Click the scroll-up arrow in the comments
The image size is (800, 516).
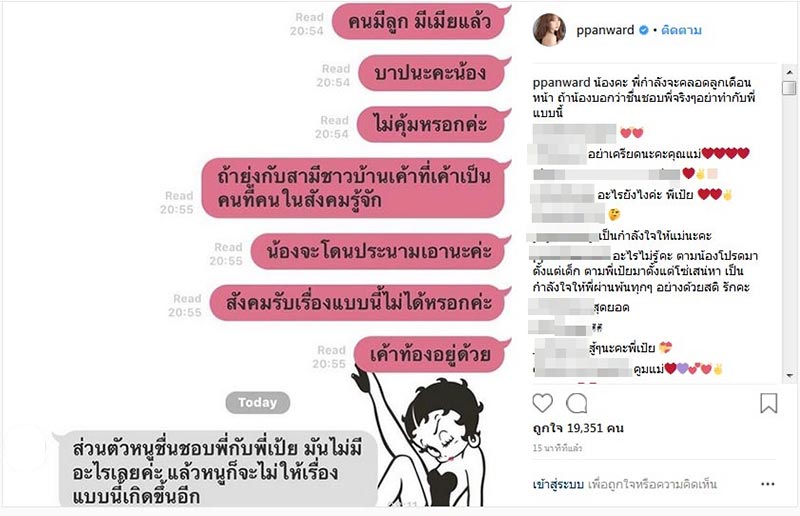point(789,72)
